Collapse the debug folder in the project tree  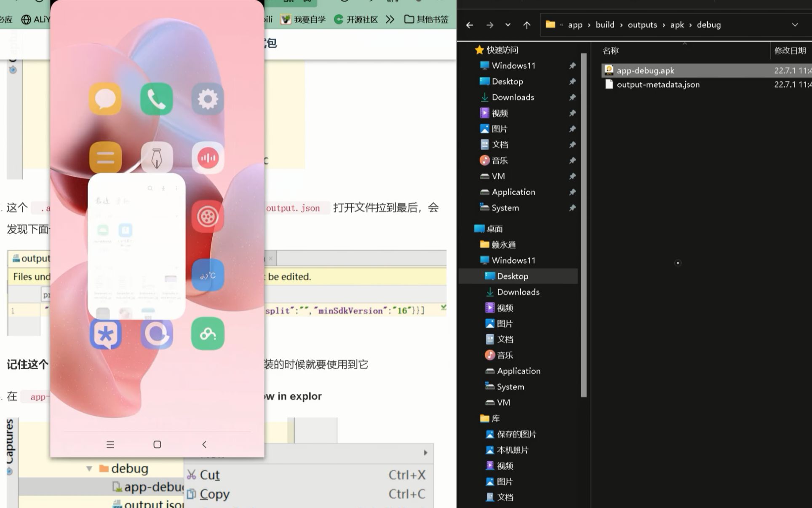click(x=89, y=468)
